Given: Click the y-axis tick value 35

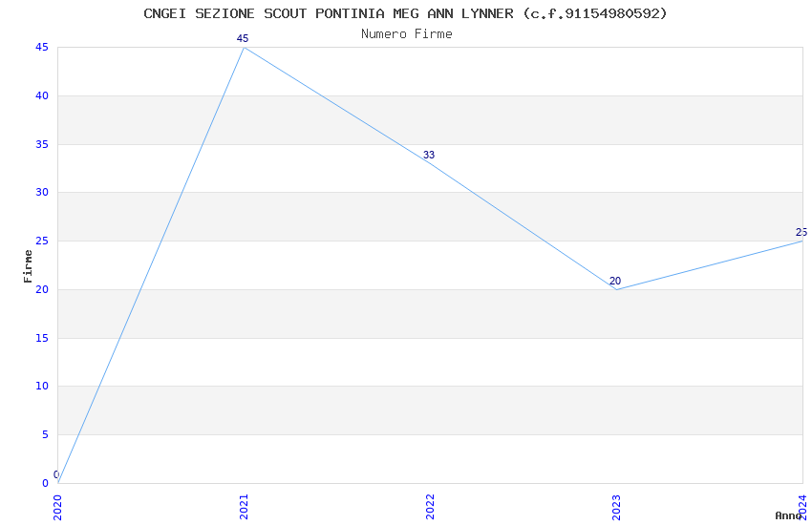Looking at the screenshot, I should pos(42,144).
